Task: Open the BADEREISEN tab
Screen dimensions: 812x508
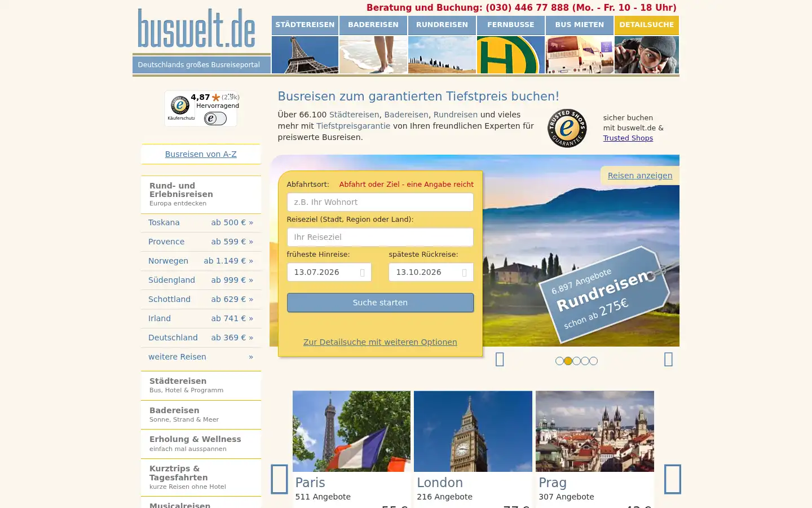Action: click(x=373, y=25)
